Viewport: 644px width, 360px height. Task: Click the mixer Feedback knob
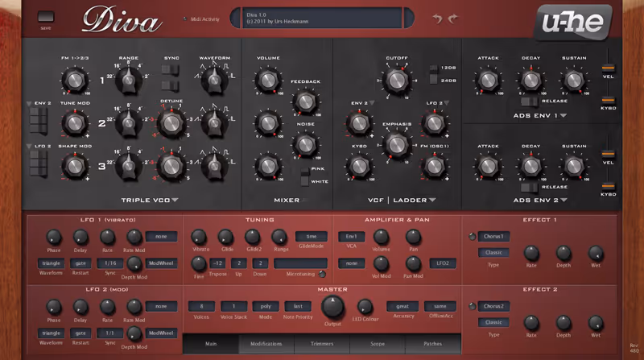304,101
